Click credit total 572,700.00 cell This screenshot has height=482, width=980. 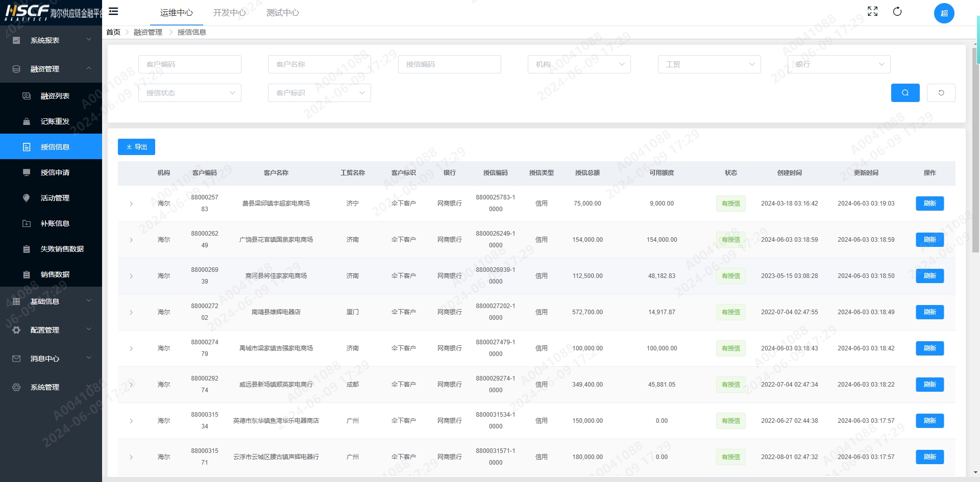pos(587,312)
